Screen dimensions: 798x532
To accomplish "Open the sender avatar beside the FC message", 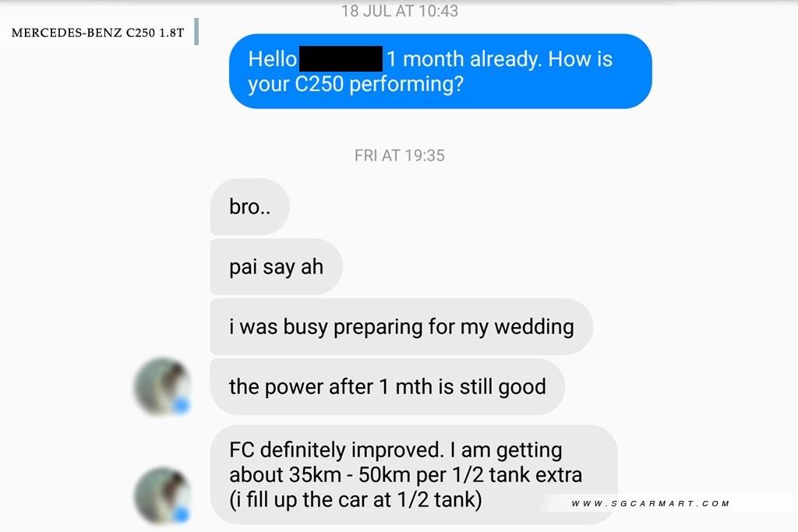I will tap(162, 496).
